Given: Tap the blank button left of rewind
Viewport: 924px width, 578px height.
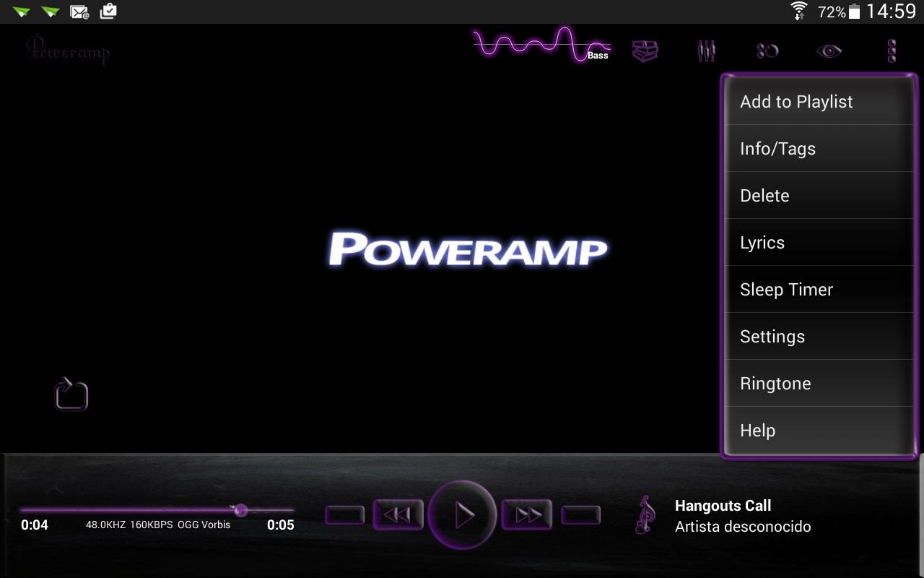Looking at the screenshot, I should pos(345,514).
